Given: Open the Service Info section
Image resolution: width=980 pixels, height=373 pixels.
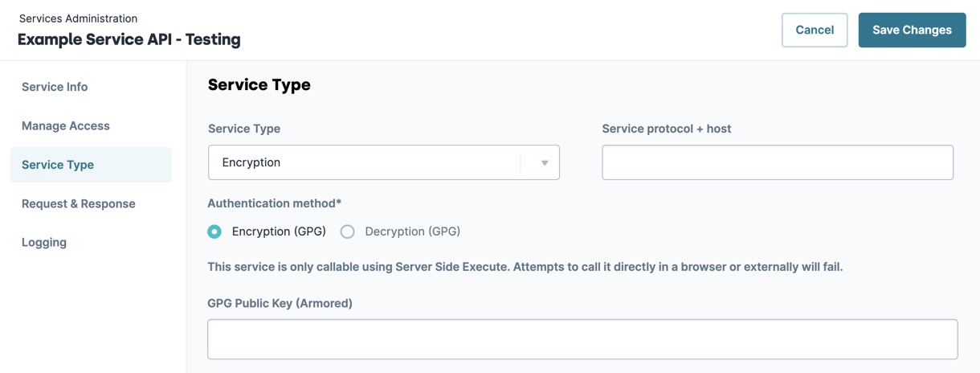Looking at the screenshot, I should click(55, 87).
